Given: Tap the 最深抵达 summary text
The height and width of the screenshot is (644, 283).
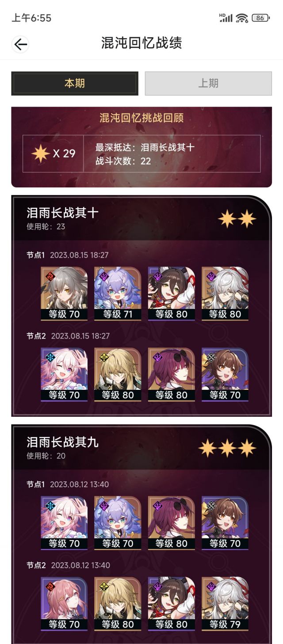Looking at the screenshot, I should (x=145, y=147).
